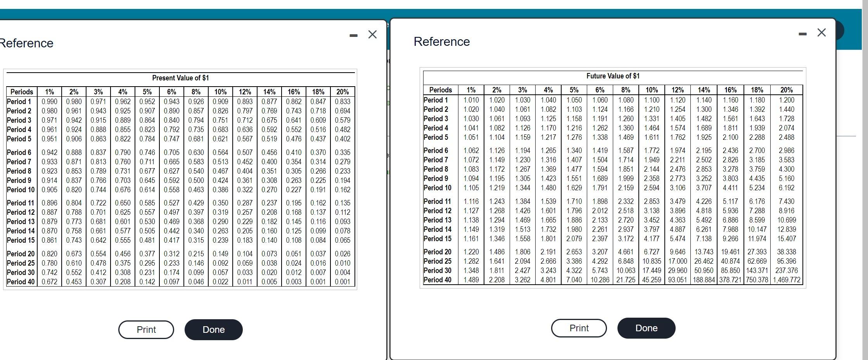Image resolution: width=868 pixels, height=360 pixels.
Task: Click Print in the Present Value dialog
Action: tap(146, 330)
